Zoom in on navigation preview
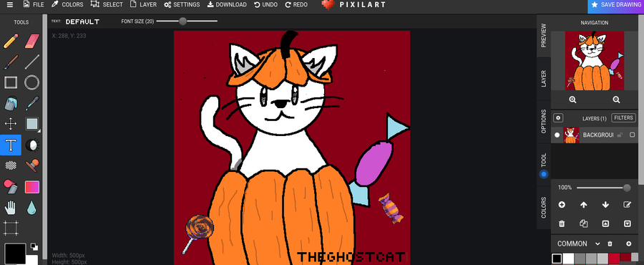The width and height of the screenshot is (644, 265). [572, 100]
